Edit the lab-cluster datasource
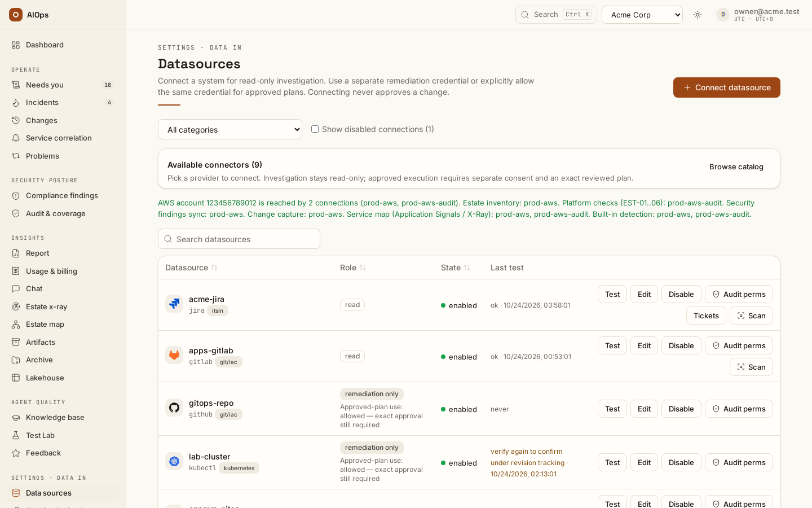The height and width of the screenshot is (508, 812). point(644,462)
